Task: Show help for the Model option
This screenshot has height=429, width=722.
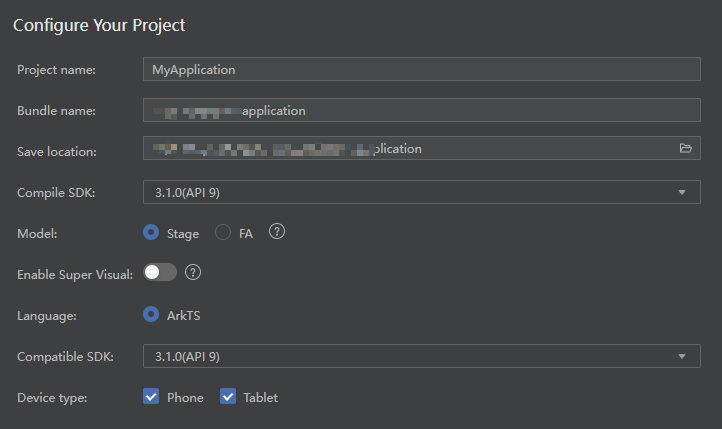Action: 277,232
